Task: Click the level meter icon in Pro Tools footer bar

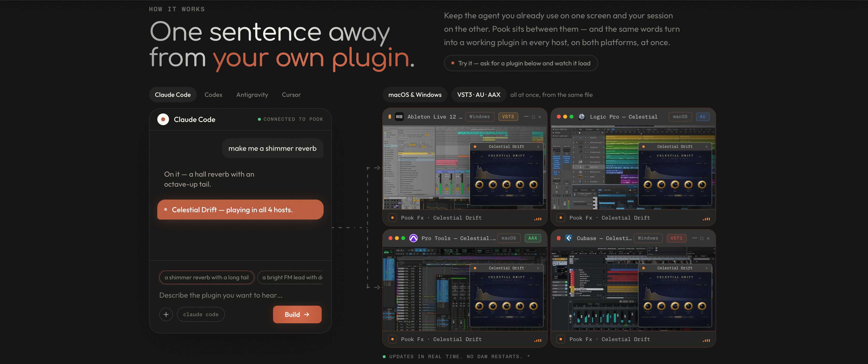Action: click(x=538, y=340)
